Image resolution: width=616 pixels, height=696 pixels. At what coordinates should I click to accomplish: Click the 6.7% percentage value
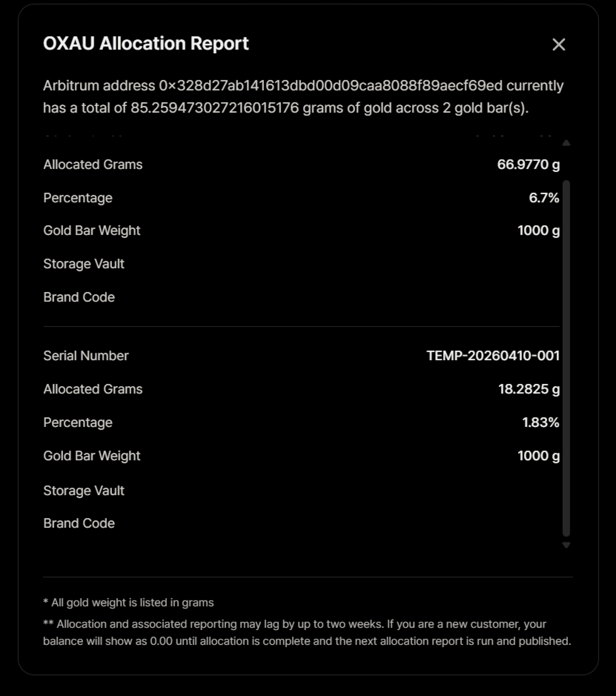click(544, 198)
